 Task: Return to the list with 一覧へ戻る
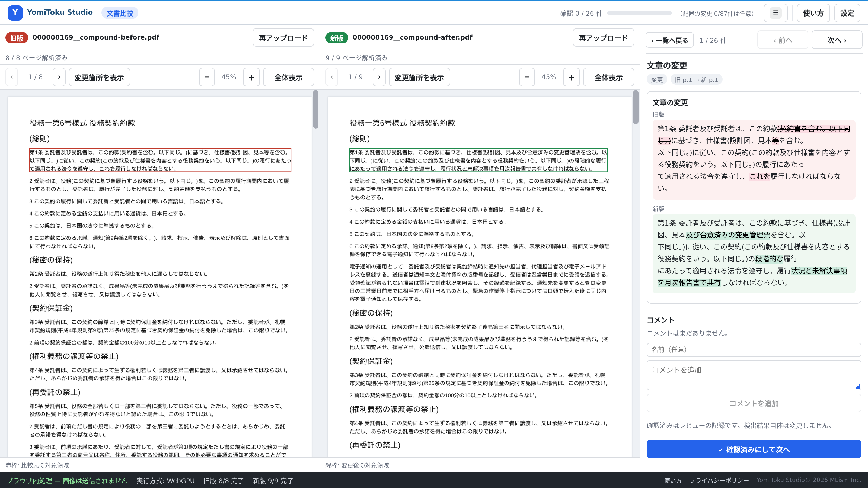click(669, 40)
